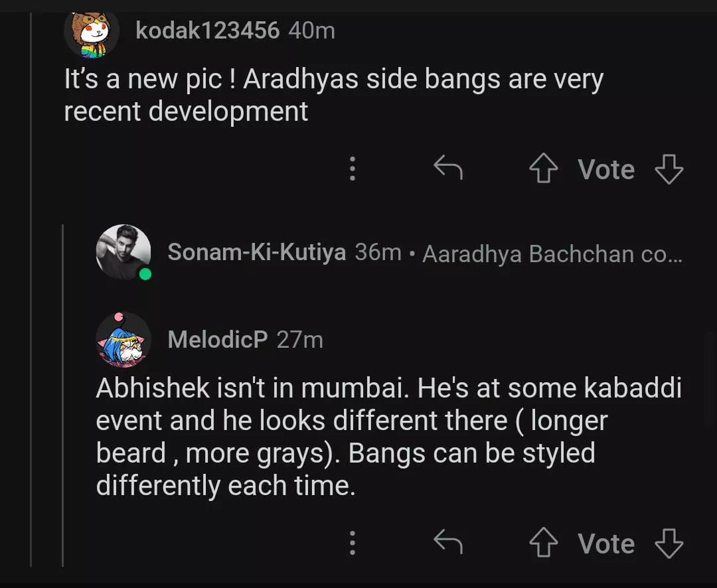Image resolution: width=717 pixels, height=588 pixels.
Task: Open the three-dot options on MelodicP's comment
Action: (353, 544)
